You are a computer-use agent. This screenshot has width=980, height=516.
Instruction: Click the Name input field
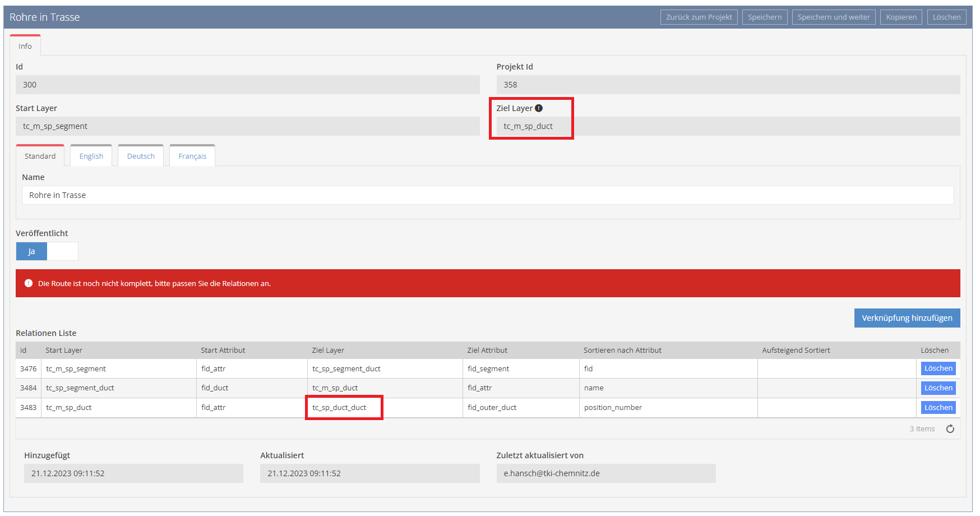[488, 195]
